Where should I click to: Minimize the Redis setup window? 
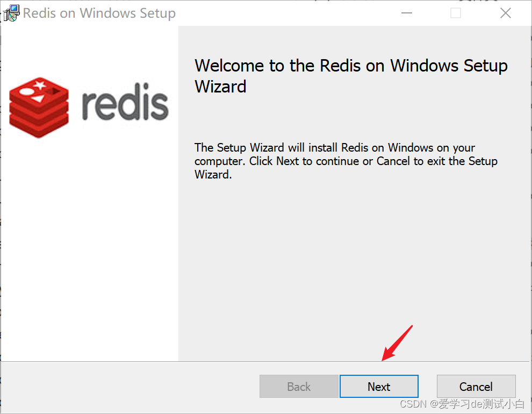pyautogui.click(x=406, y=13)
